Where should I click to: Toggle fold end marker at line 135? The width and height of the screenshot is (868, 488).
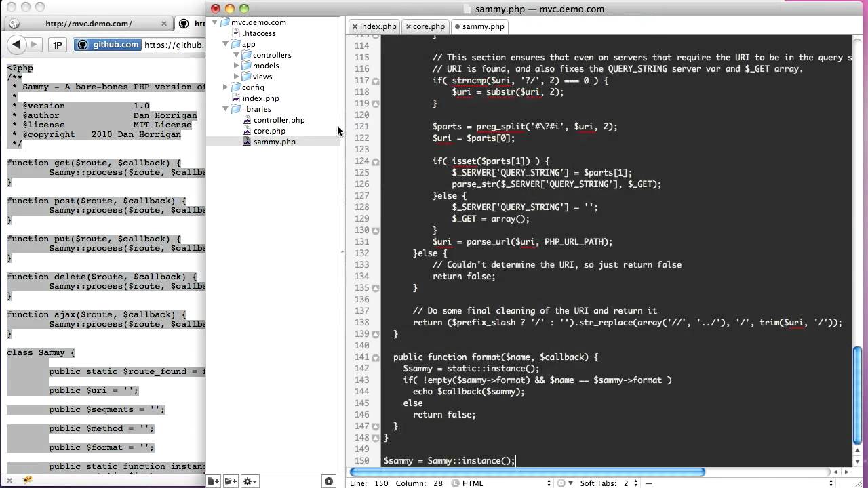click(x=376, y=288)
